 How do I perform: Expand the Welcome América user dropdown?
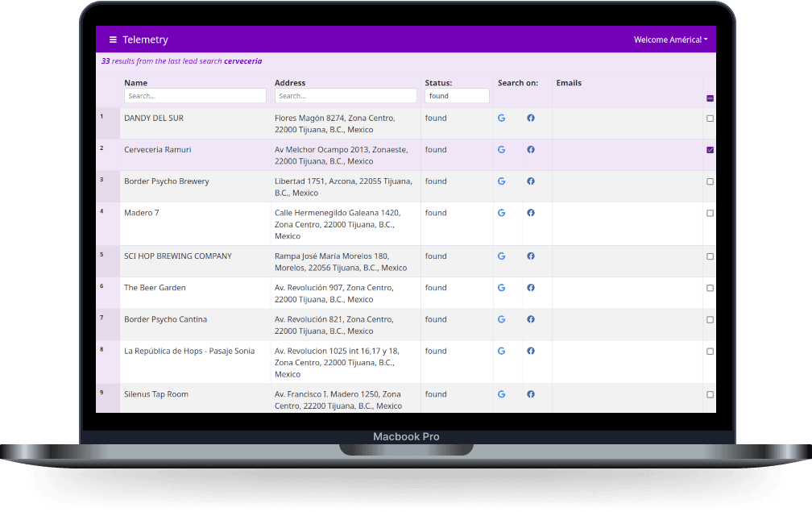pyautogui.click(x=670, y=40)
